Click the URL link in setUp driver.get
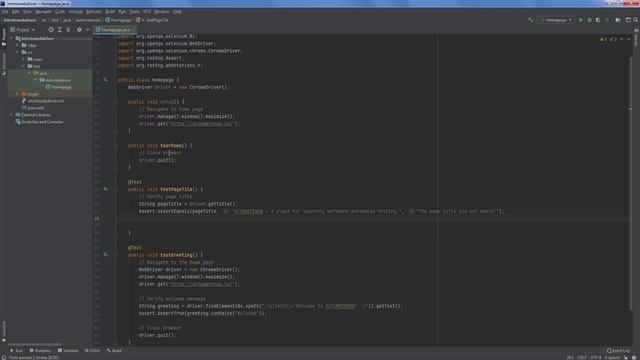The height and width of the screenshot is (360, 640). tap(201, 124)
